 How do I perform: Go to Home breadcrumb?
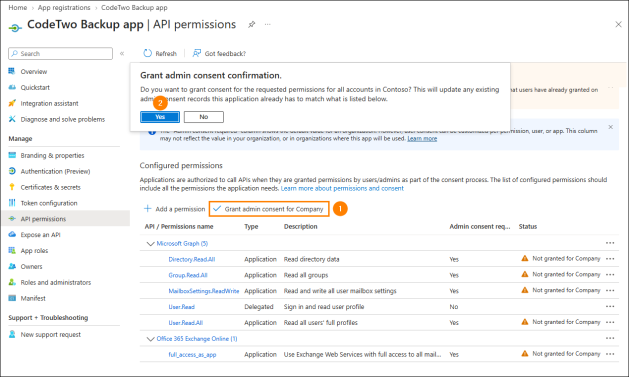pyautogui.click(x=18, y=8)
